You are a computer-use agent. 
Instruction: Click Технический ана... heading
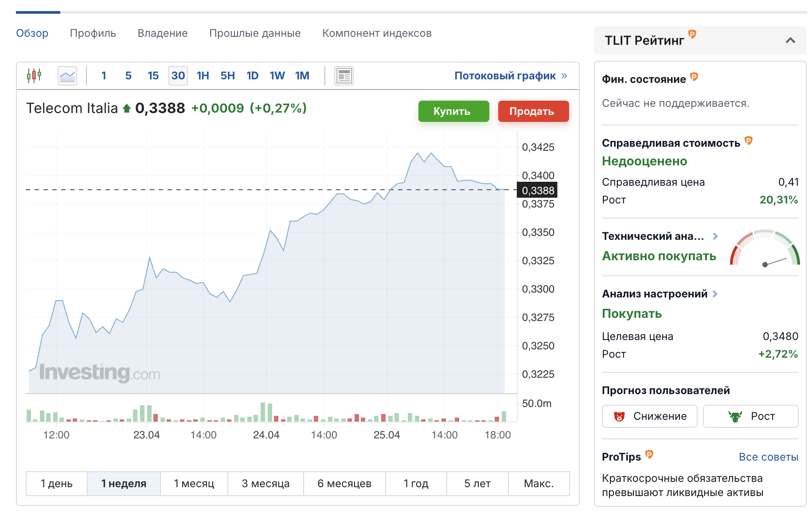(x=653, y=236)
